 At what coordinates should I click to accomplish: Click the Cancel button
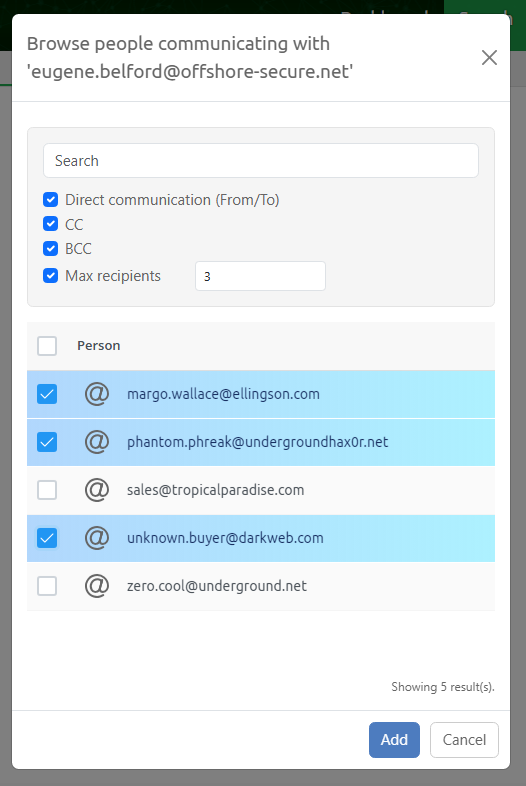coord(464,740)
